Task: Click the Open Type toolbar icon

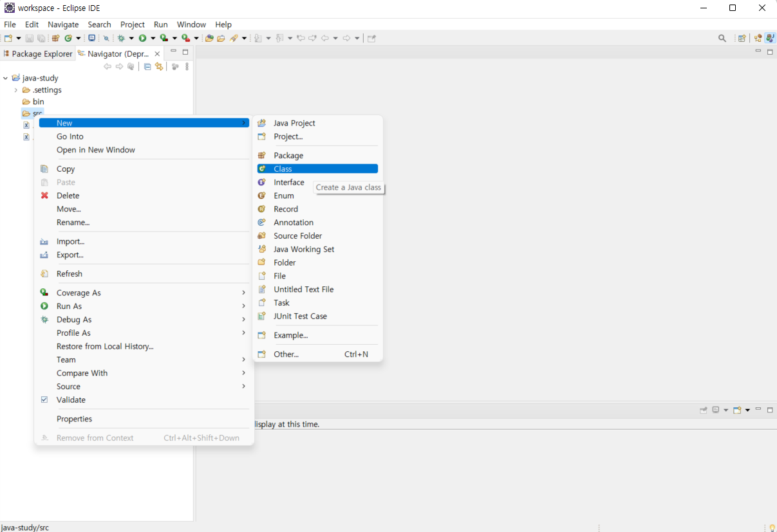Action: tap(209, 39)
